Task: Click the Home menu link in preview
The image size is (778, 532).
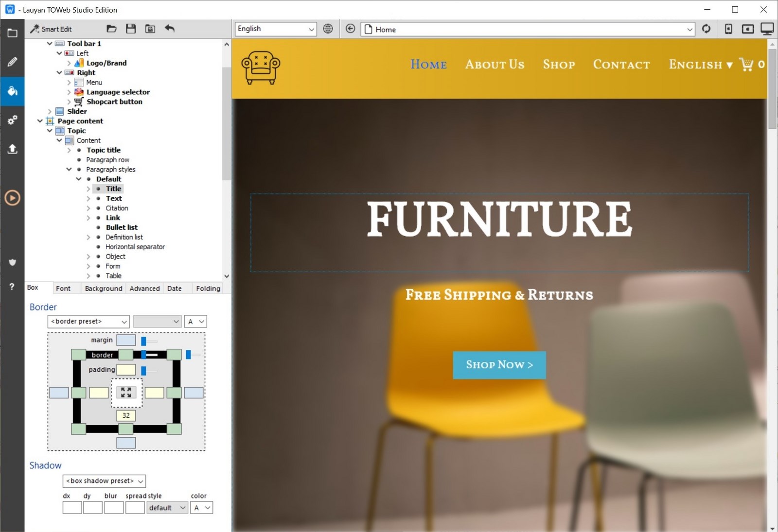Action: click(428, 64)
